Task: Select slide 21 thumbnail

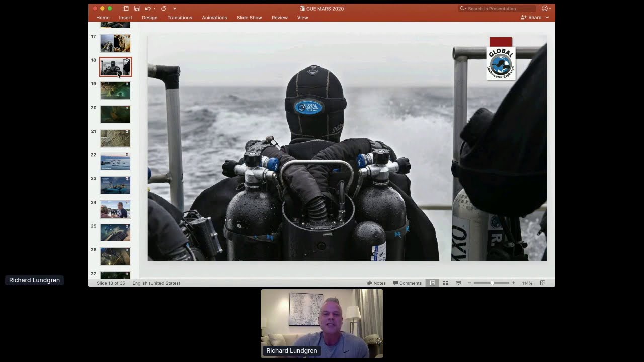Action: tap(115, 138)
